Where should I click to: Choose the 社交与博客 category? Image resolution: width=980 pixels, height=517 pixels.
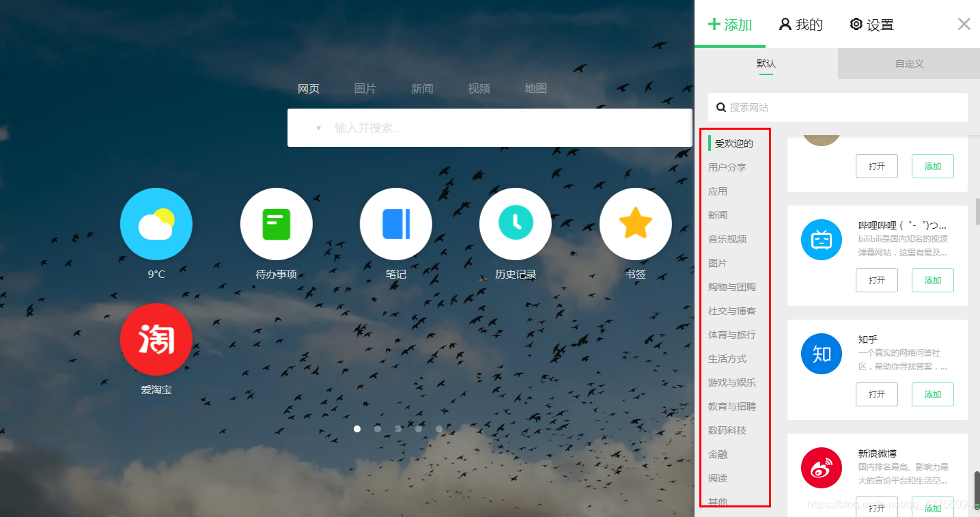(732, 311)
